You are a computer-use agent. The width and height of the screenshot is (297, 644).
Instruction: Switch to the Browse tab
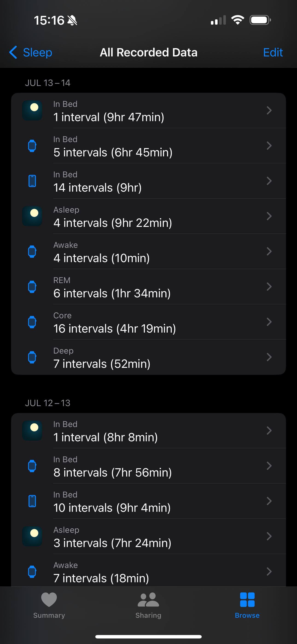pos(247,605)
